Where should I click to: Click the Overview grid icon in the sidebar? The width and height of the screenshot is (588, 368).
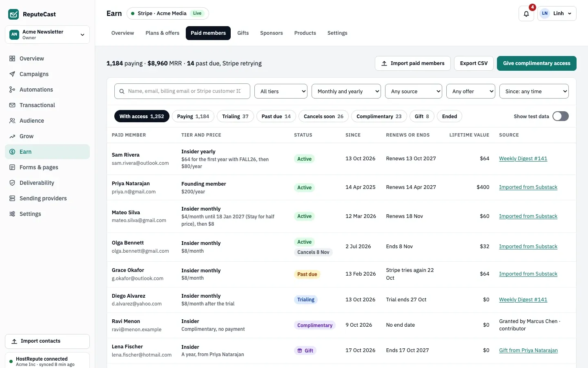[x=12, y=58]
